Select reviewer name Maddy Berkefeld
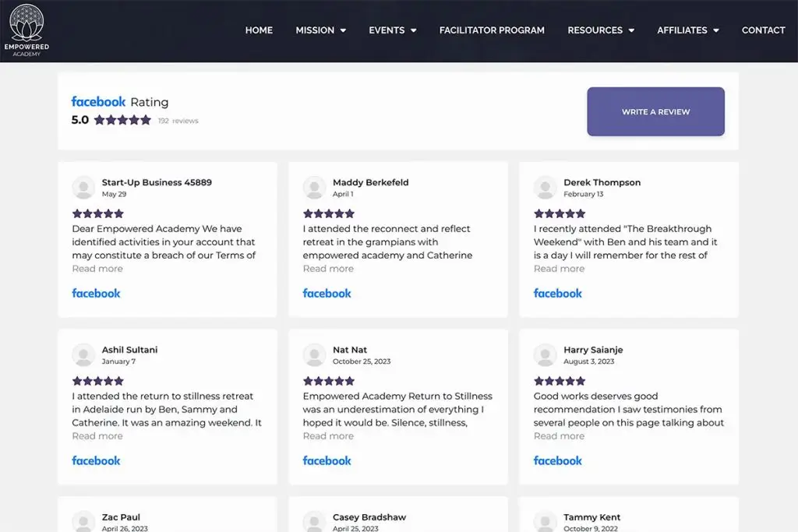798x532 pixels. point(370,182)
